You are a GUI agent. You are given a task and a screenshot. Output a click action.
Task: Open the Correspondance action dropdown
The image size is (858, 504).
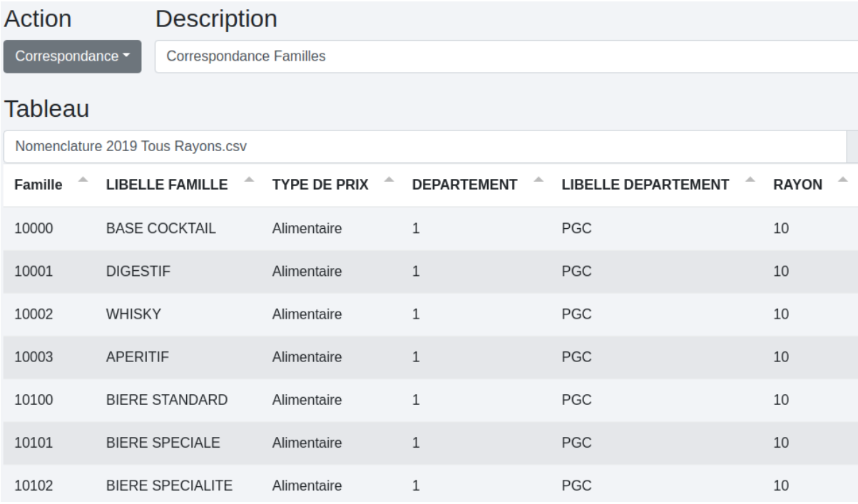pos(72,57)
